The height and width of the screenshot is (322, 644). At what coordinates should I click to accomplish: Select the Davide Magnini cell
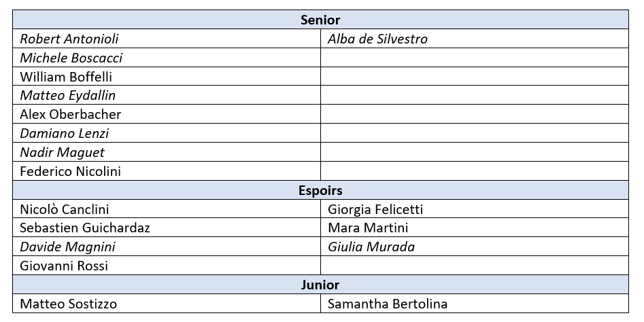tap(167, 247)
